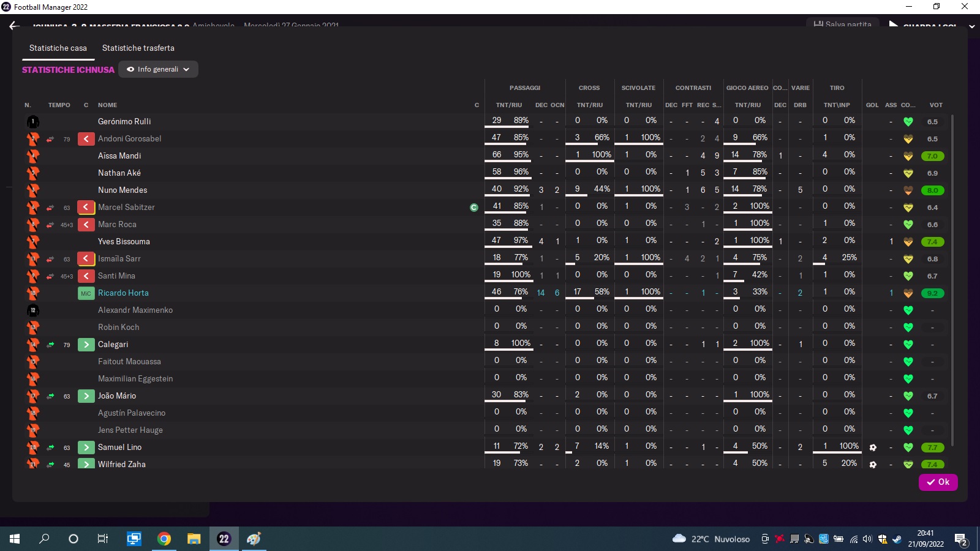Click the Salva partita button behind the dialog
This screenshot has height=551, width=980.
pos(842,24)
